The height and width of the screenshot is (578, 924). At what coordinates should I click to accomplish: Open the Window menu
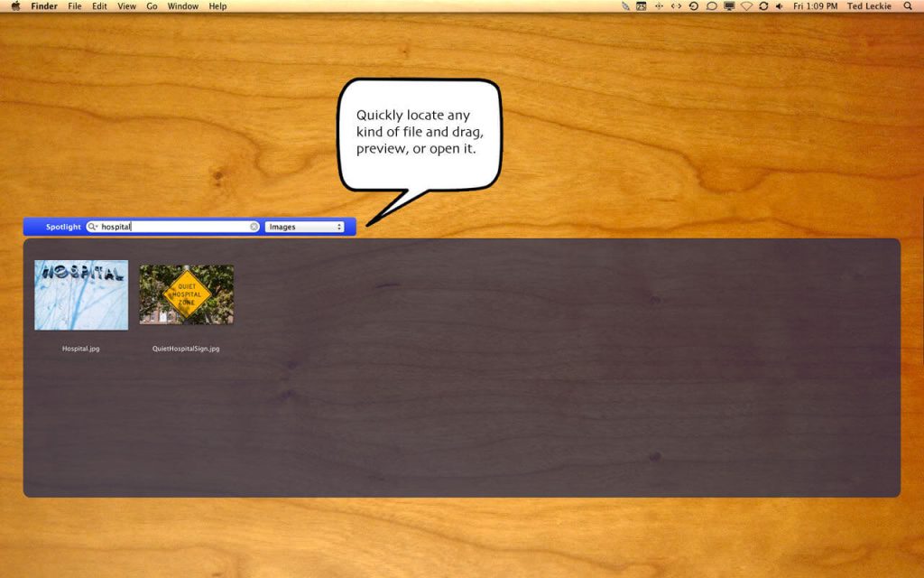tap(183, 6)
